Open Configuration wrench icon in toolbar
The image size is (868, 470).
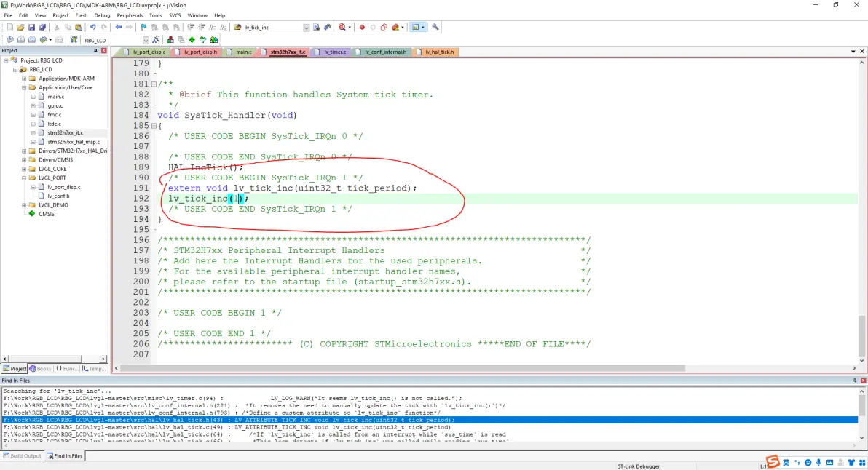tap(435, 28)
